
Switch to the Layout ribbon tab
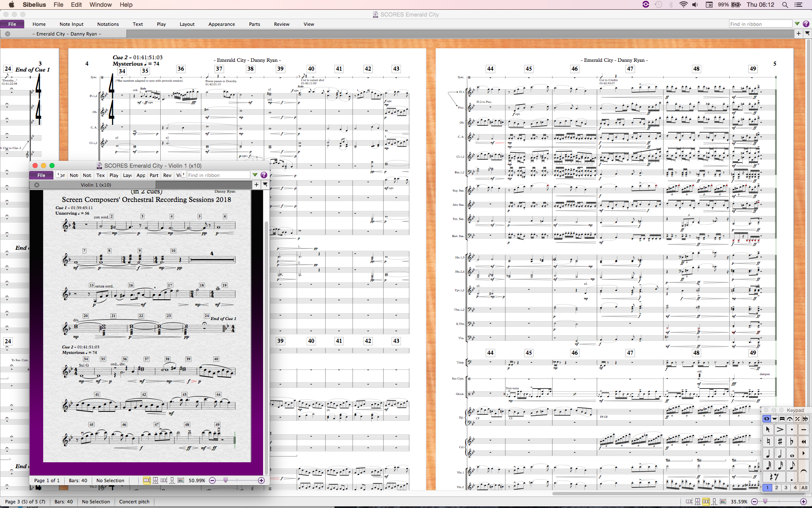coord(187,24)
